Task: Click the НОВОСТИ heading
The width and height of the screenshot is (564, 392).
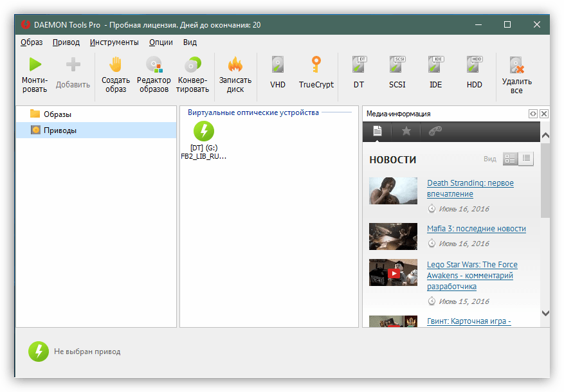Action: [393, 160]
